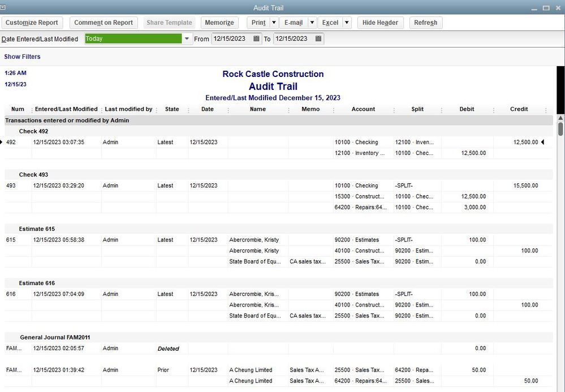Click in the From date field
The height and width of the screenshot is (392, 565).
click(x=232, y=39)
